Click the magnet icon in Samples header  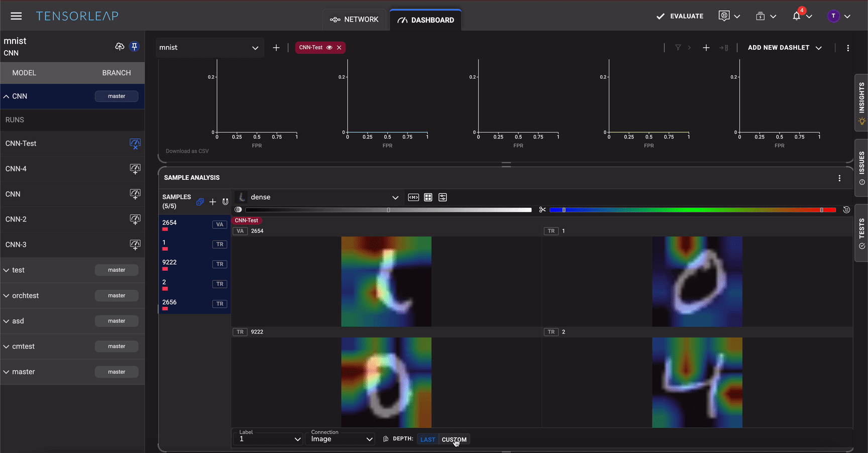[226, 202]
